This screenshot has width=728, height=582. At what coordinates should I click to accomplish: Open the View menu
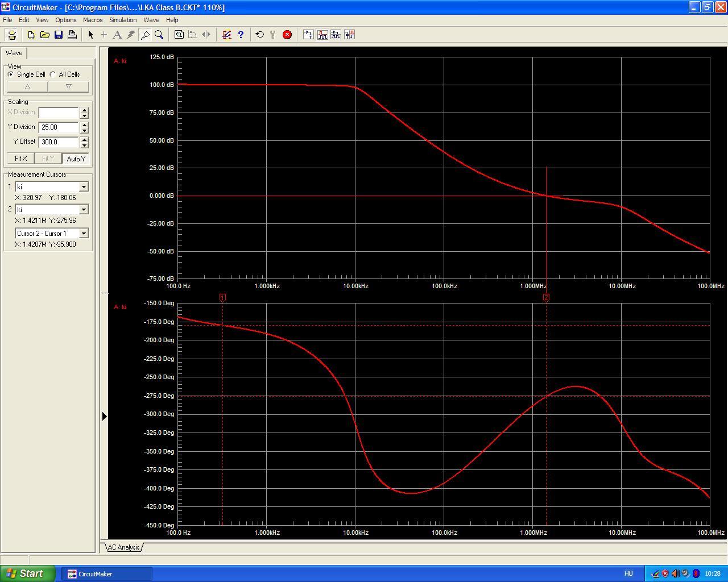pos(42,20)
